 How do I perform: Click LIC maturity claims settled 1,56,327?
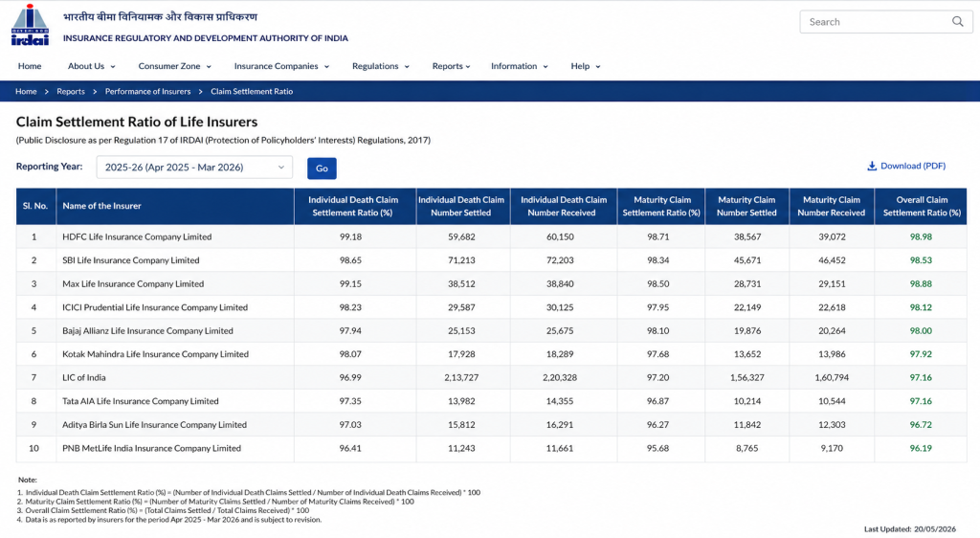746,377
